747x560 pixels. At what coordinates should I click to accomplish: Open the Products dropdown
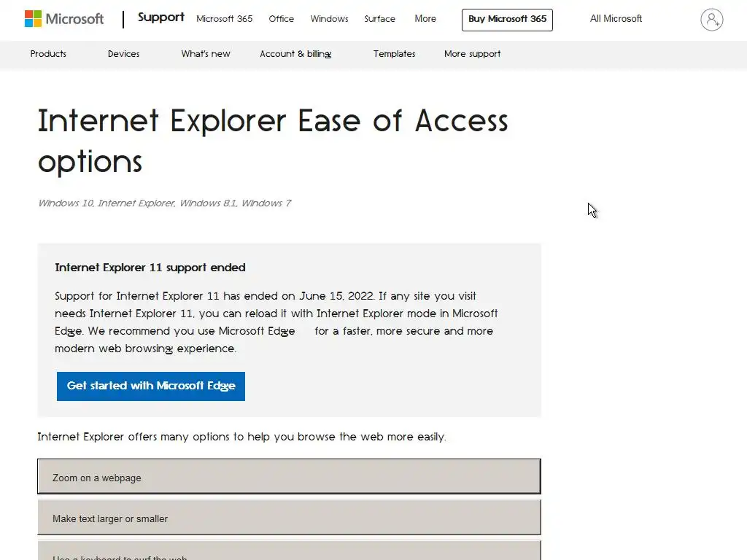[48, 54]
